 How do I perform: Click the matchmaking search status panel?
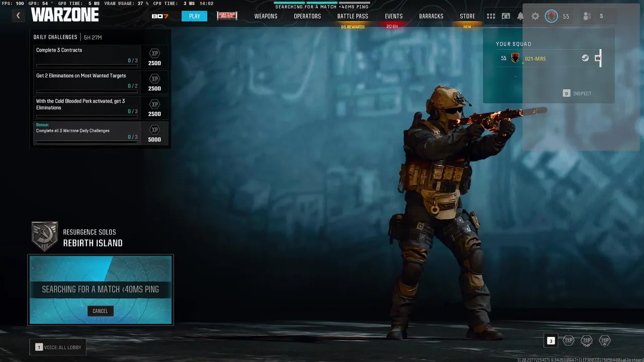coord(101,290)
